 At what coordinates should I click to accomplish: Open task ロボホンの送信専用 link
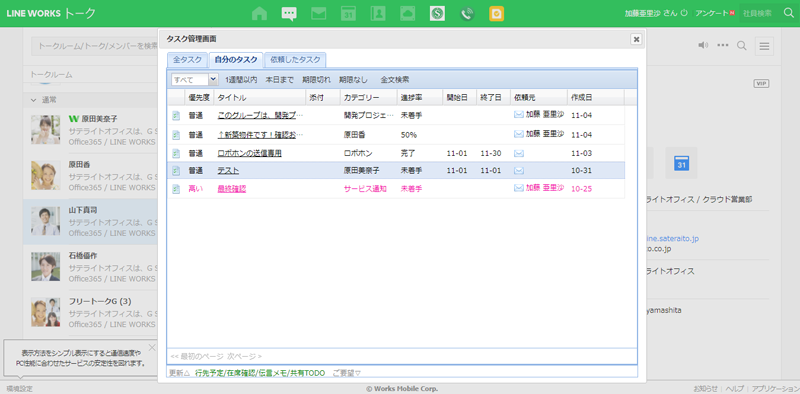click(249, 153)
